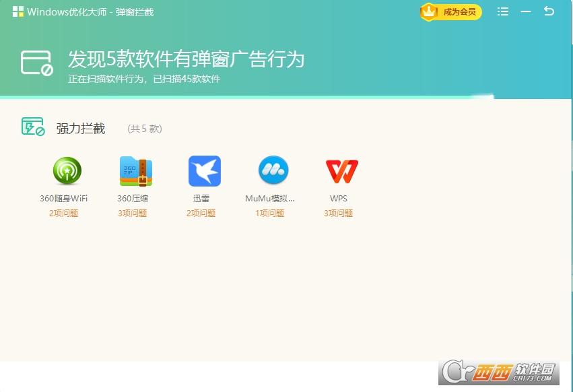Viewport: 573px width, 392px height.
Task: Click the Windows优化大师 logo icon
Action: click(18, 11)
